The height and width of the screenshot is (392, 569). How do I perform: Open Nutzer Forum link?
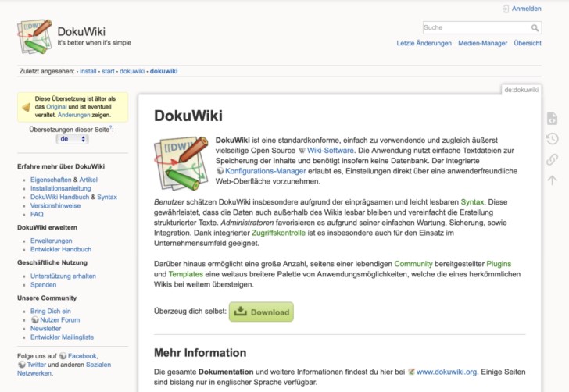60,320
